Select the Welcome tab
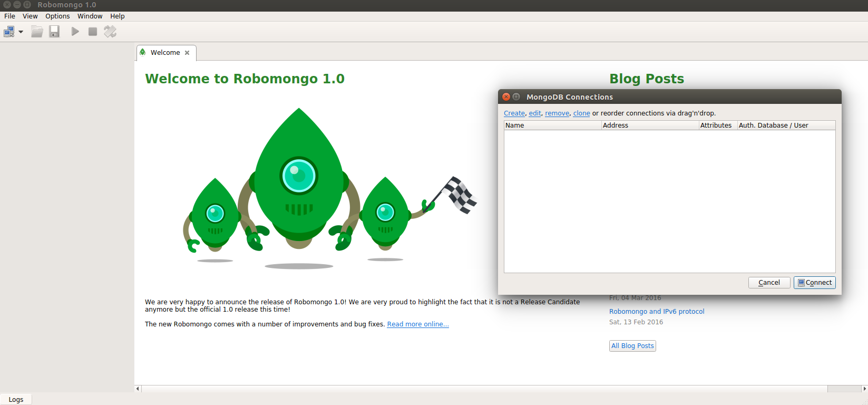 [x=165, y=53]
